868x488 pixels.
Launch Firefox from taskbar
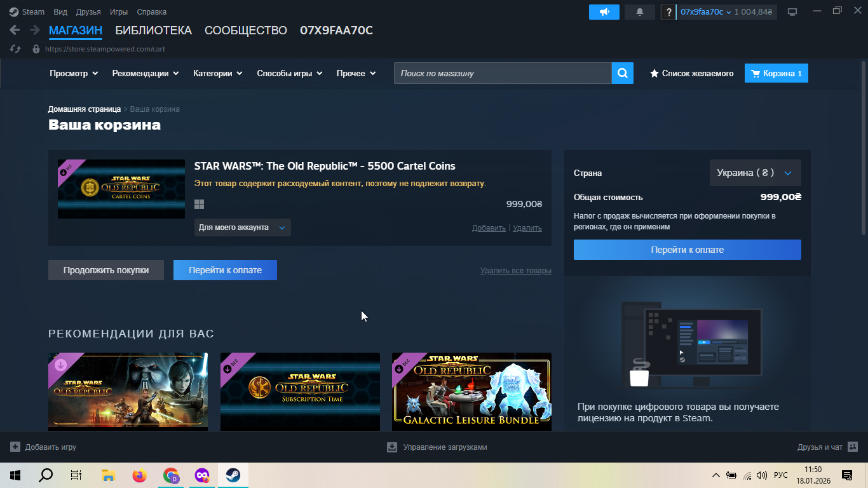point(139,475)
